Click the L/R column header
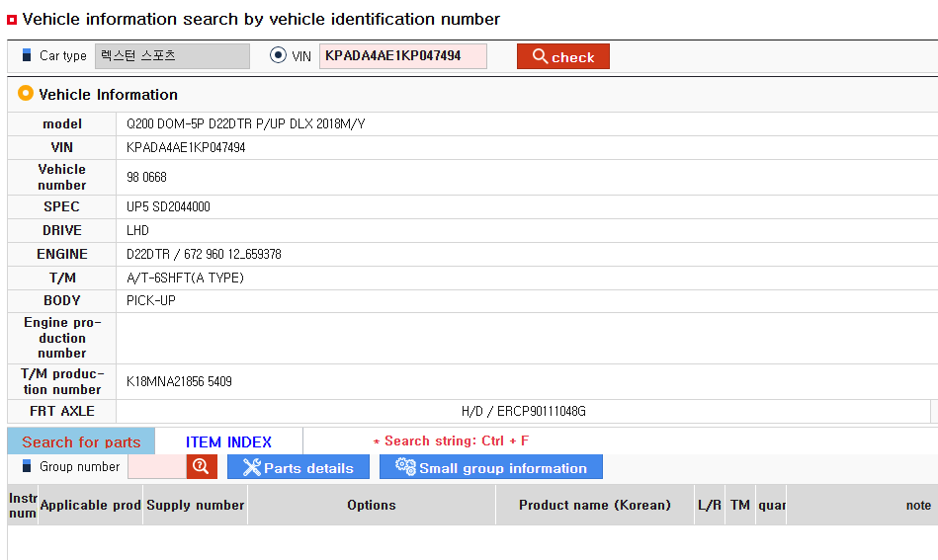938x560 pixels. point(710,505)
